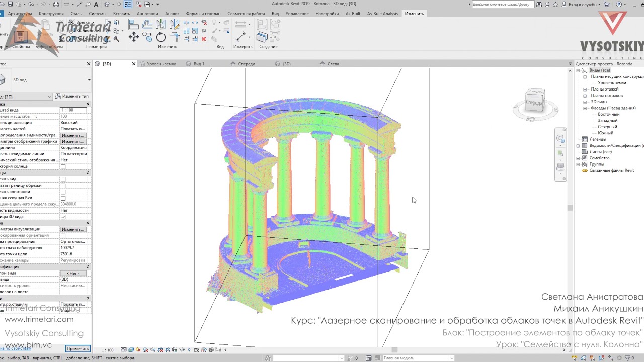Select Южный facade in project browser
The width and height of the screenshot is (644, 362).
click(x=606, y=133)
